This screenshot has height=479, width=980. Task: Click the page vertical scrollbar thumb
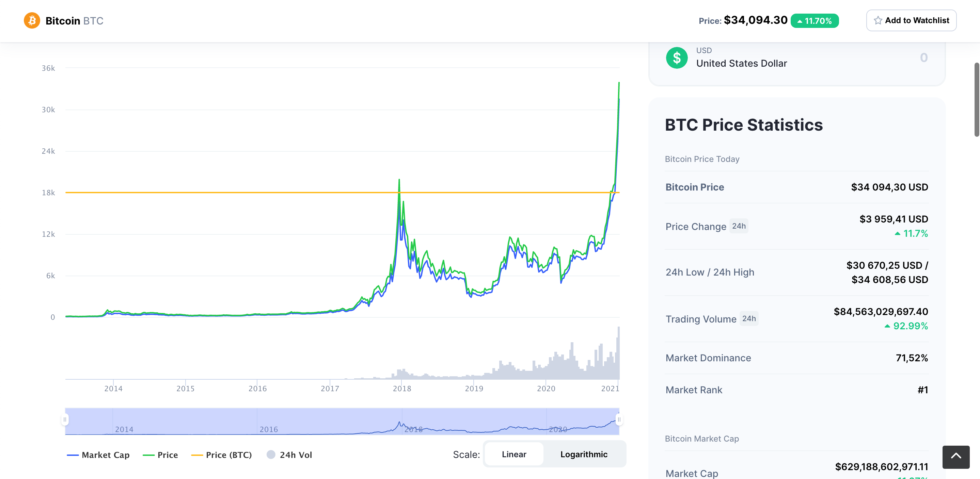(976, 100)
